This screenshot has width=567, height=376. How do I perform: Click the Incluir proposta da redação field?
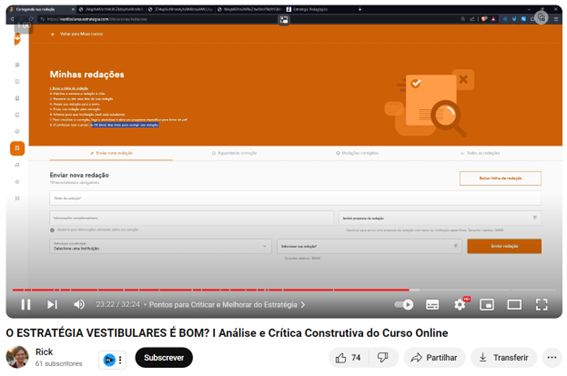tap(440, 218)
